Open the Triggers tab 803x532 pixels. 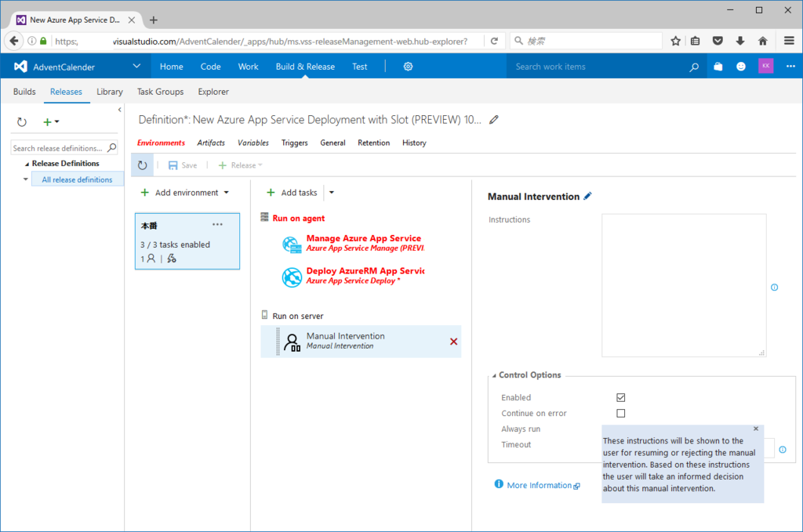[295, 143]
